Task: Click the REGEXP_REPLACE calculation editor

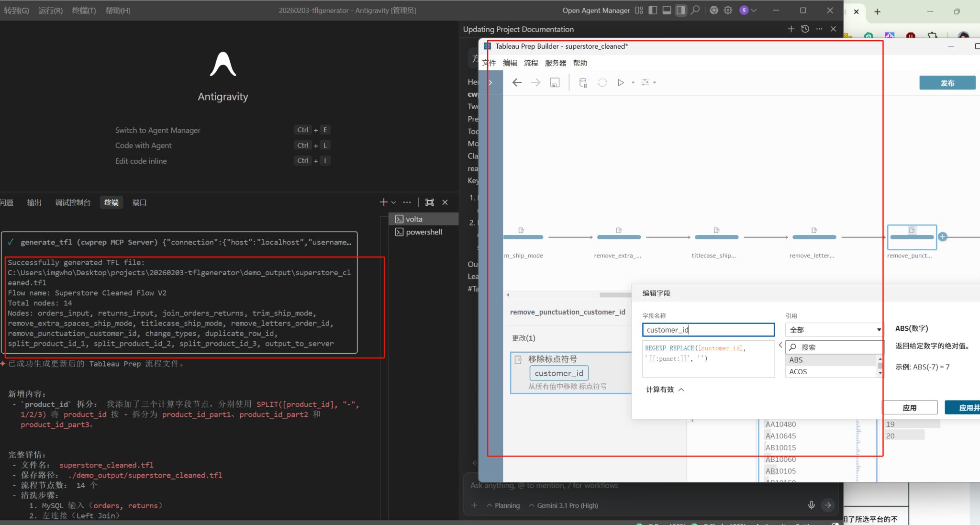Action: (x=708, y=358)
